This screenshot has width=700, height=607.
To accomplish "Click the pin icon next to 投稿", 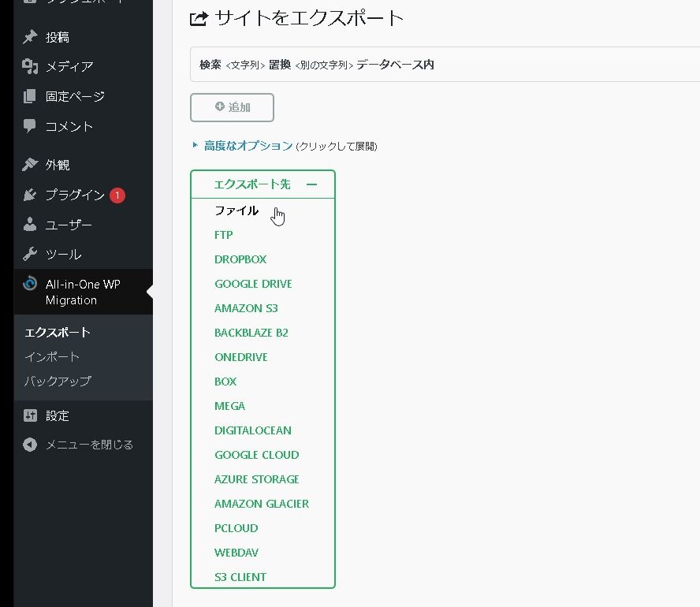I will 30,37.
